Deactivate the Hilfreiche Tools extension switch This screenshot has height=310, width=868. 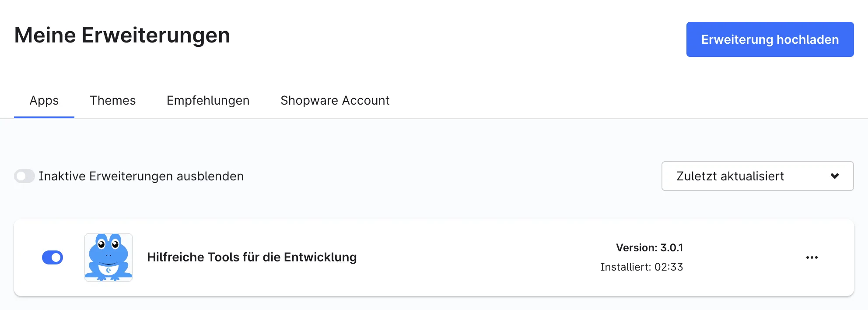tap(52, 257)
